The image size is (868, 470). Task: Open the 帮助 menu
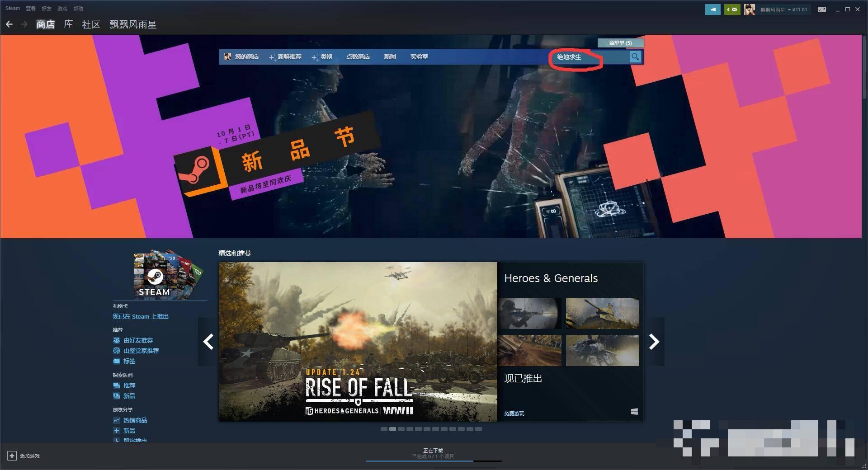pyautogui.click(x=78, y=9)
